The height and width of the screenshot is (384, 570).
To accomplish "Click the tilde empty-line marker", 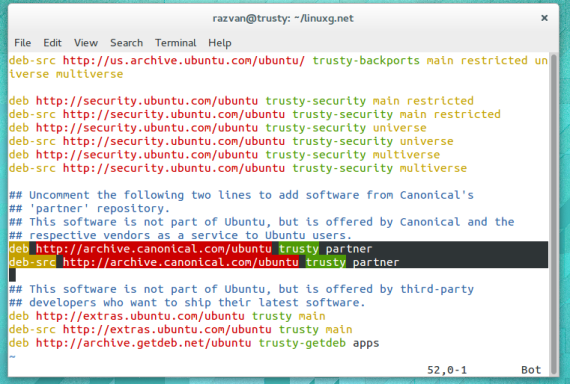I will point(12,356).
